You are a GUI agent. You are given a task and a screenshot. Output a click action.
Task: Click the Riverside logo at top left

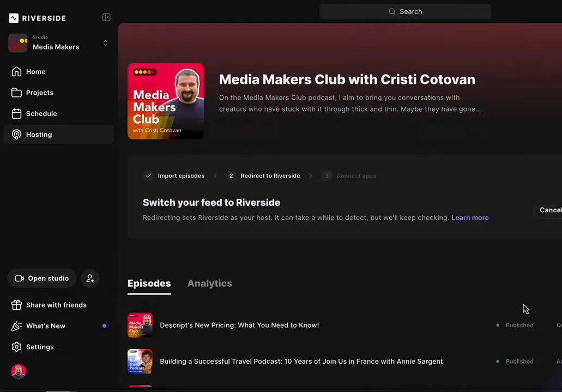[37, 18]
